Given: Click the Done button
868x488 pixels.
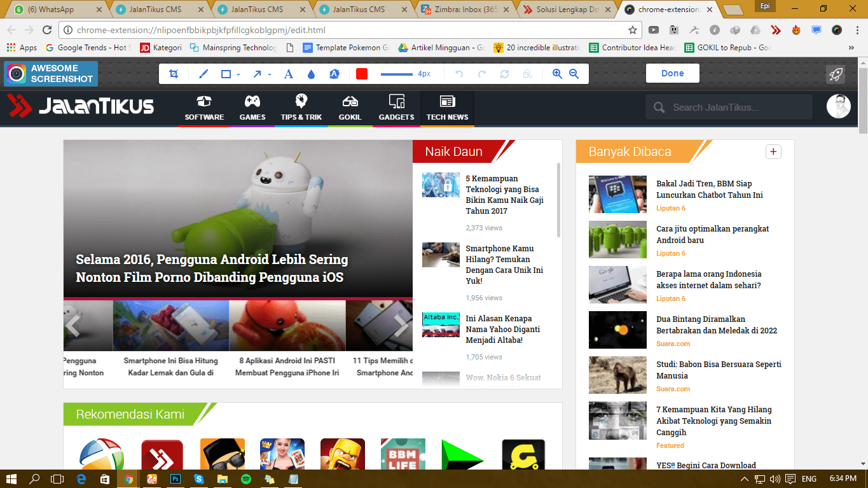Looking at the screenshot, I should coord(672,73).
